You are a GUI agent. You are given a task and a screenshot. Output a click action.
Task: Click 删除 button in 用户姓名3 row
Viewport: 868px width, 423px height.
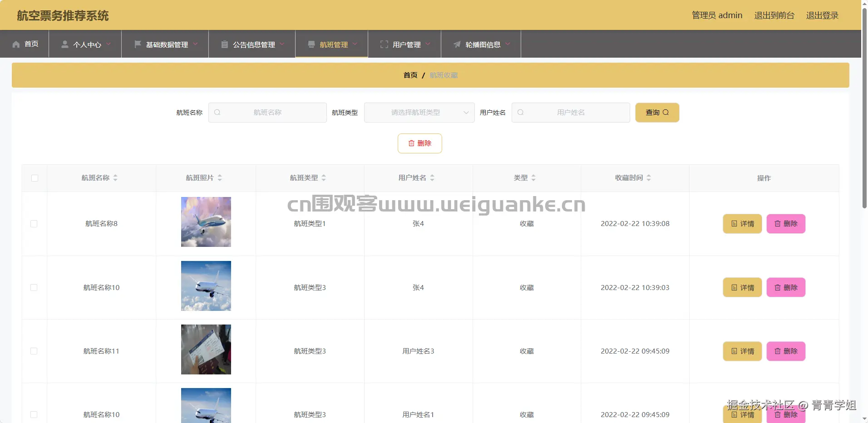click(786, 351)
